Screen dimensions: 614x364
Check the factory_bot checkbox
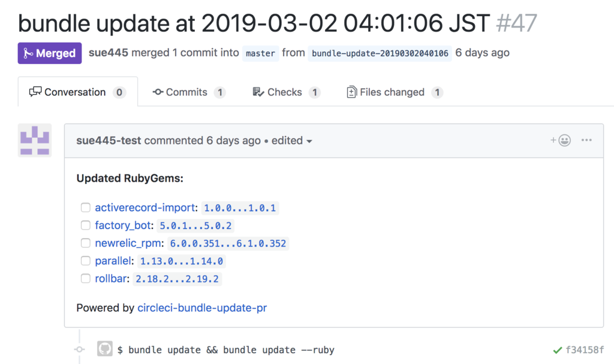(x=85, y=225)
